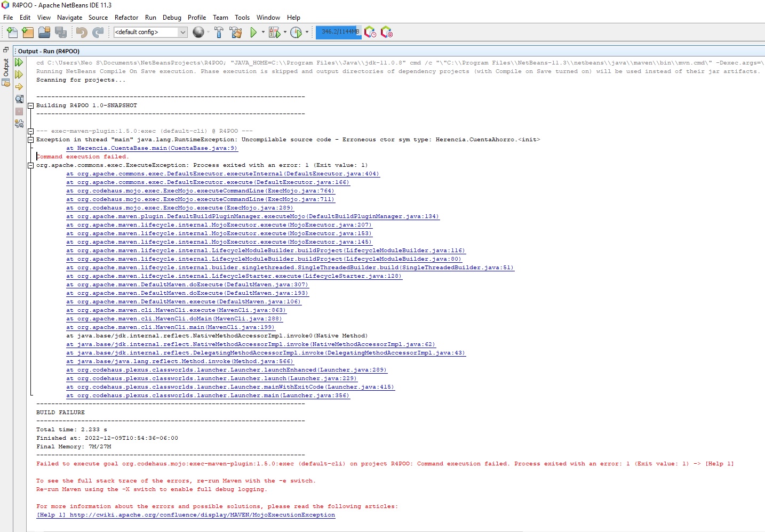Open the File menu
Screen dimensions: 765x532
click(8, 18)
